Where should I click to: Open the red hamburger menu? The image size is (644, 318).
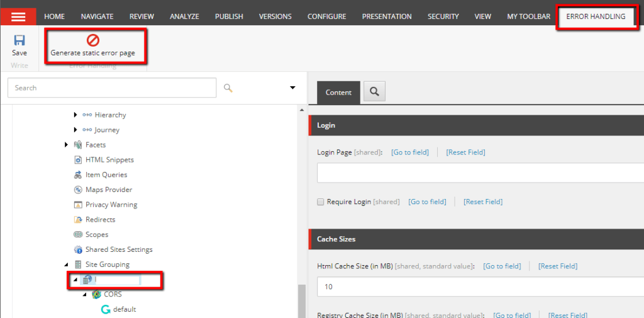18,16
